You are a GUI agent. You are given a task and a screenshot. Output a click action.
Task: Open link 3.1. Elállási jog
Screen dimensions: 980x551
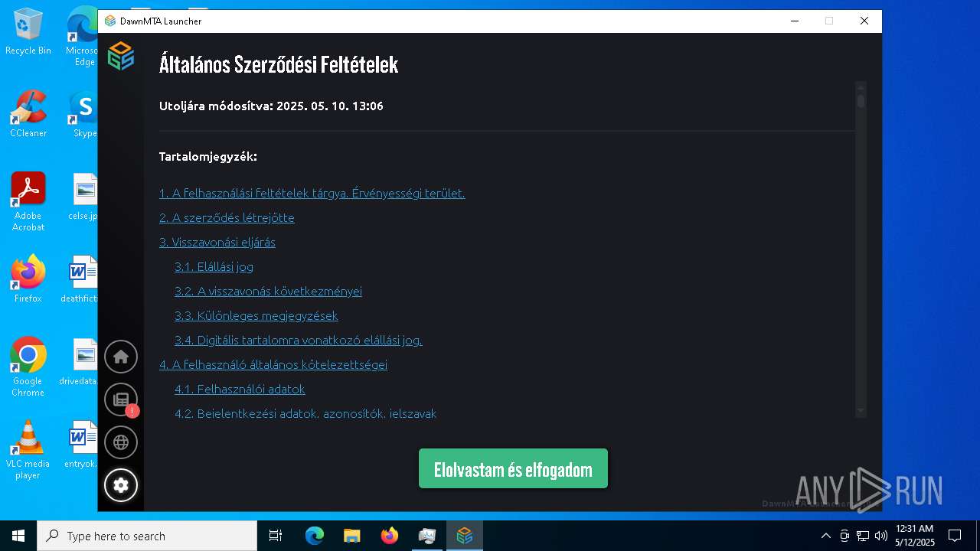214,266
